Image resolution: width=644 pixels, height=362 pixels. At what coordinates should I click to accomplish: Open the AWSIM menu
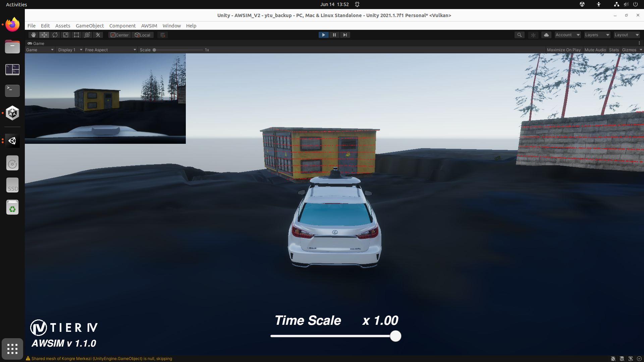(149, 25)
